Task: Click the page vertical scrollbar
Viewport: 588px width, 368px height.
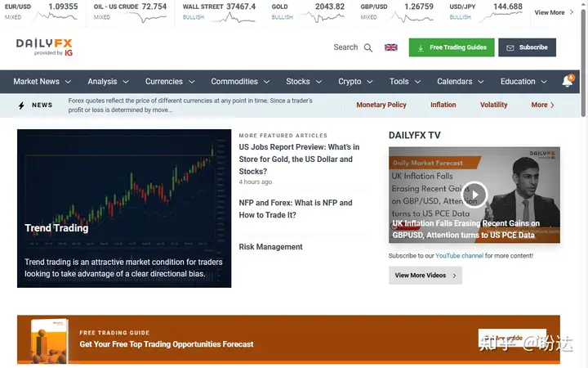Action: (x=583, y=63)
